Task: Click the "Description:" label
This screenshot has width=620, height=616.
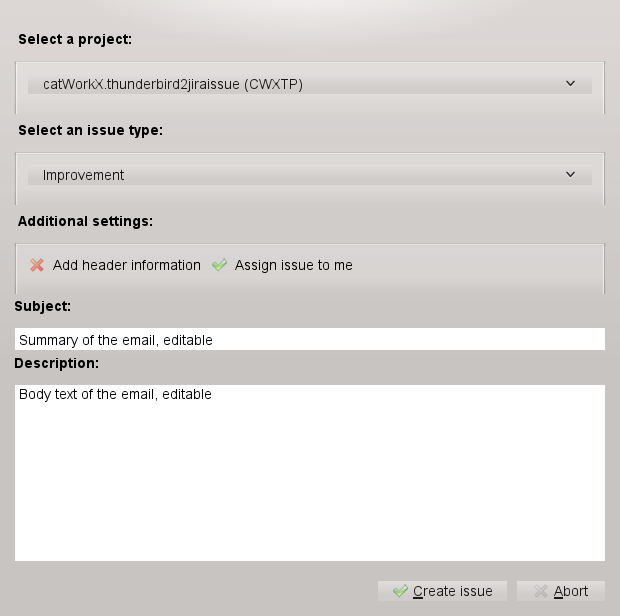Action: point(56,363)
